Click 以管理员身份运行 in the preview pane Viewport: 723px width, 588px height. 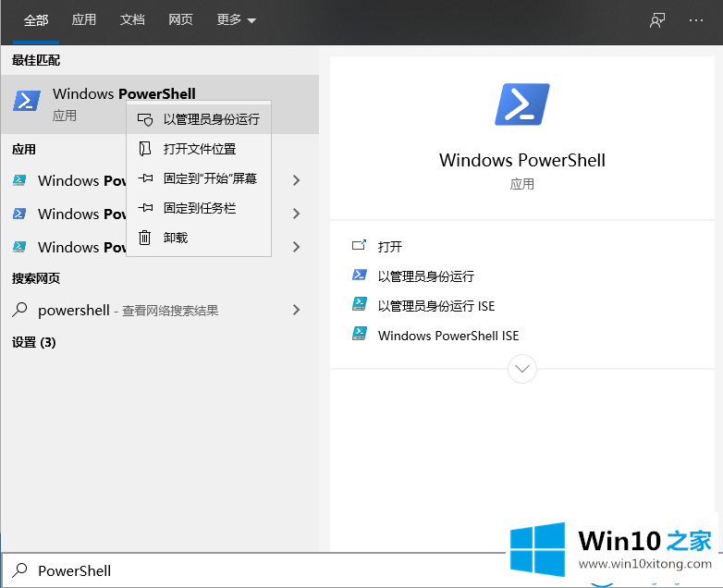(425, 276)
